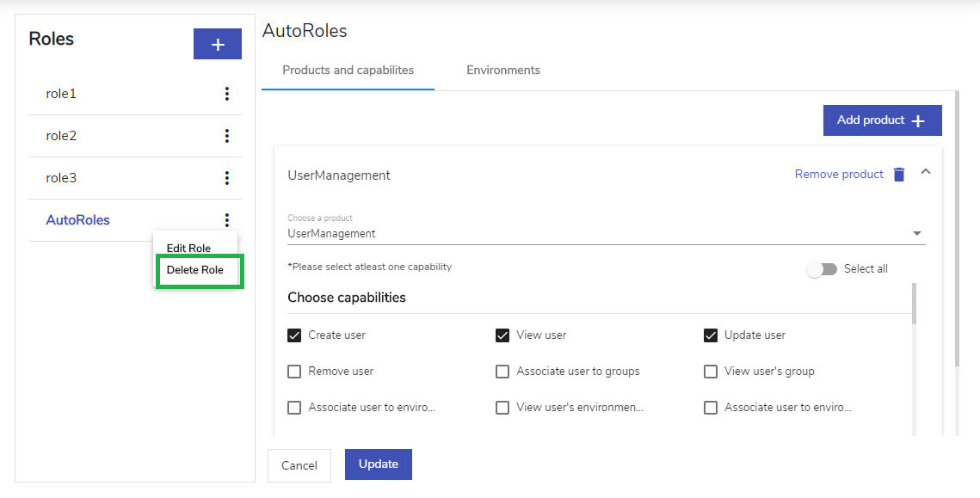Click the Update button
Viewport: 980px width, 498px height.
[378, 464]
